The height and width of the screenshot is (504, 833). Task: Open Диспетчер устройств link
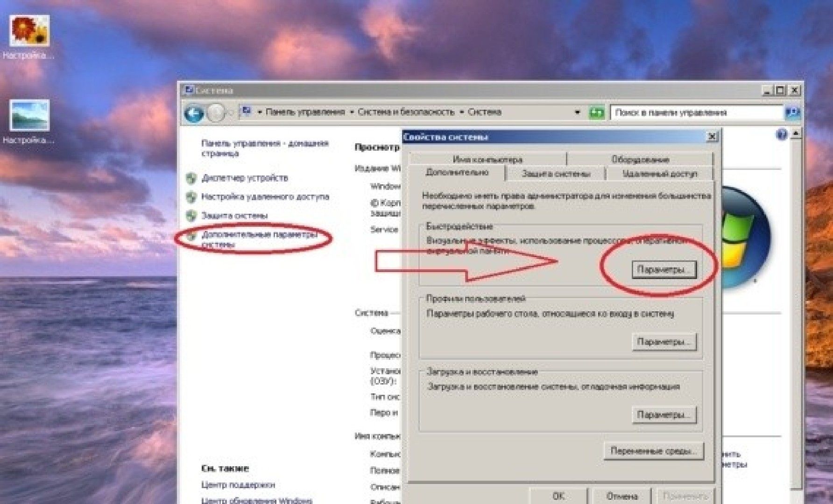tap(245, 178)
